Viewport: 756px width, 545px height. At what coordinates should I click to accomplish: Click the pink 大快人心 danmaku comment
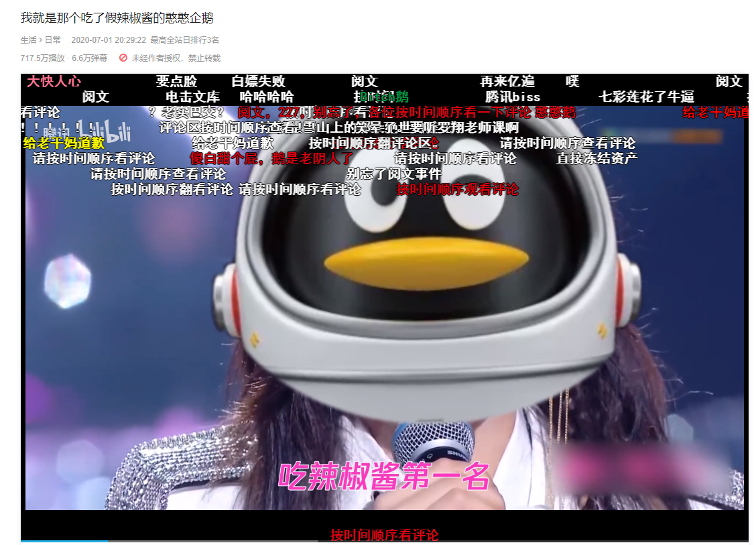tap(54, 82)
